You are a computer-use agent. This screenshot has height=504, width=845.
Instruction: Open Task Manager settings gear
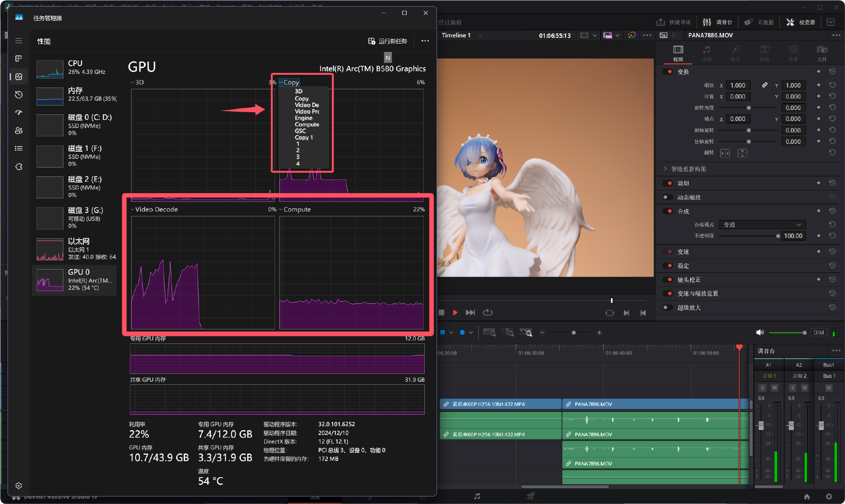pyautogui.click(x=18, y=486)
